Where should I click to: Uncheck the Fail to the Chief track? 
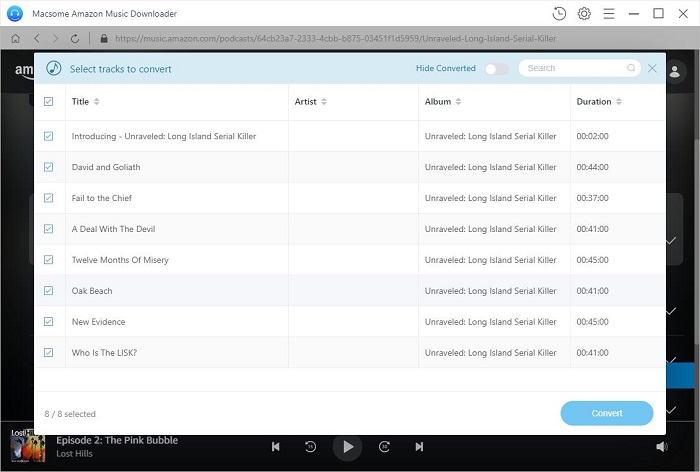tap(49, 198)
